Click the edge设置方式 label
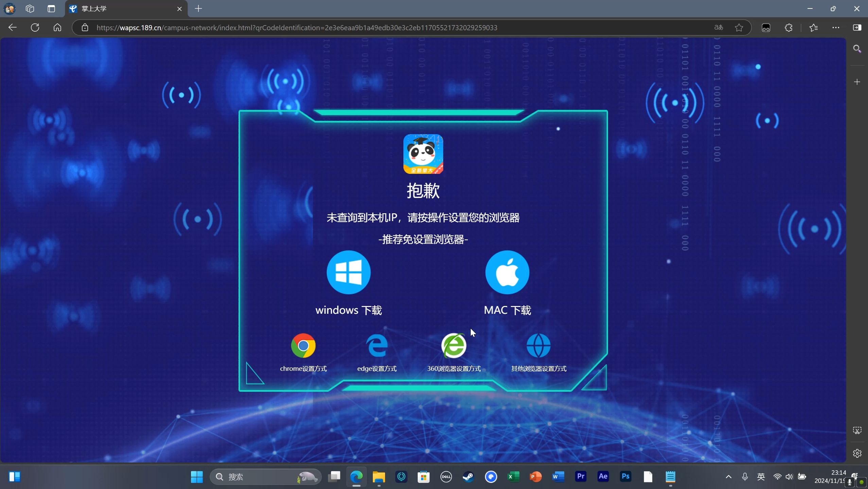Screen dimensions: 868x489 click(x=377, y=368)
